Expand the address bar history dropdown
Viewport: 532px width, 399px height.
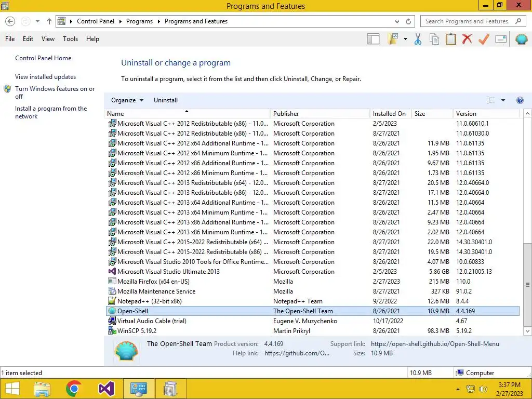tap(397, 21)
